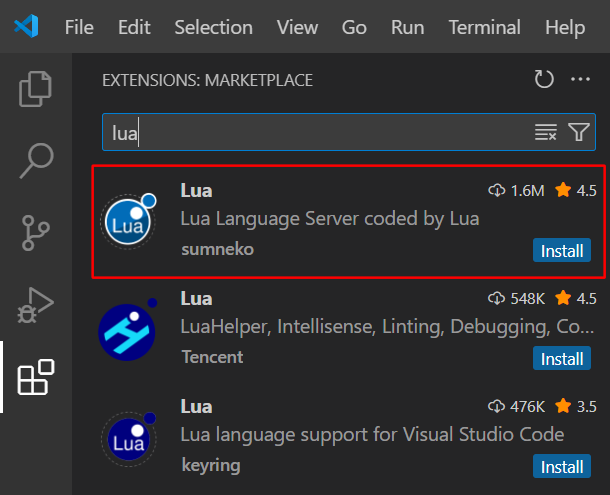This screenshot has height=495, width=610.
Task: Open the Run and Debug view
Action: pyautogui.click(x=35, y=305)
